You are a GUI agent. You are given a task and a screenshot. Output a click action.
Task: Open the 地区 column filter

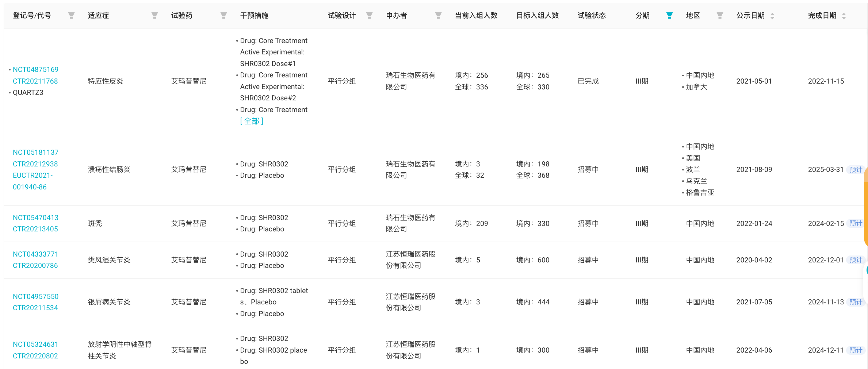[x=719, y=15]
